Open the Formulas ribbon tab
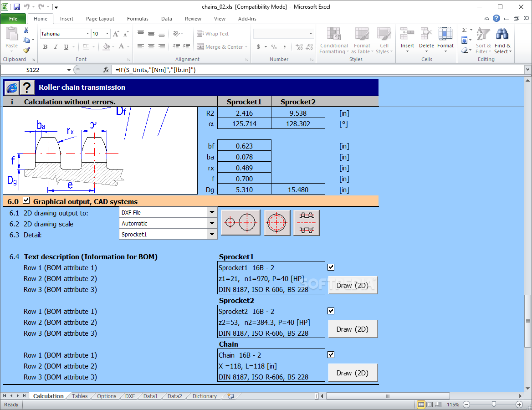This screenshot has height=410, width=532. click(138, 19)
